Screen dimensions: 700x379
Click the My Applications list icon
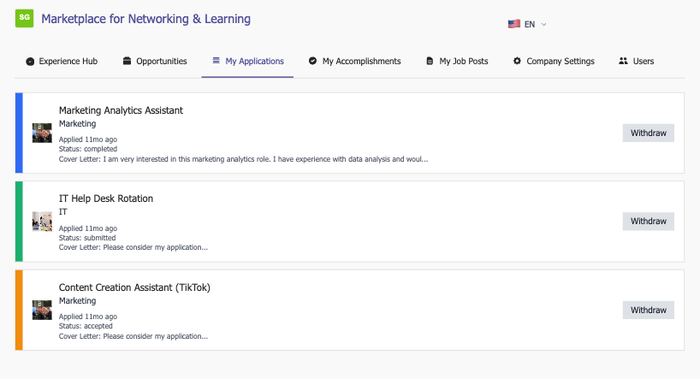coord(216,60)
